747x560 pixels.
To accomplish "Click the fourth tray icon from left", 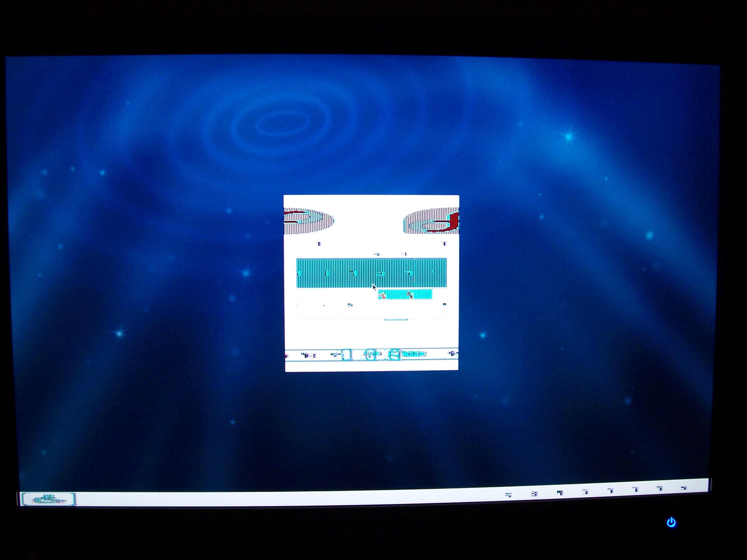I will click(x=585, y=491).
